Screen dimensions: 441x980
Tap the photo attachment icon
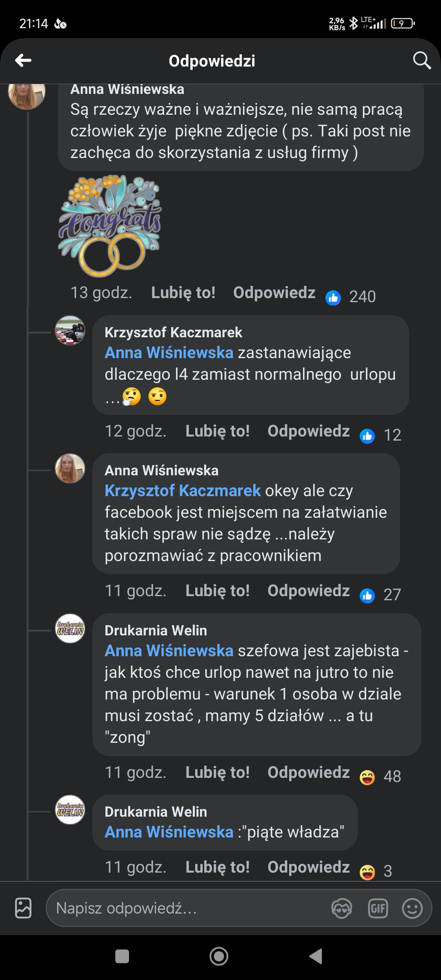point(23,908)
